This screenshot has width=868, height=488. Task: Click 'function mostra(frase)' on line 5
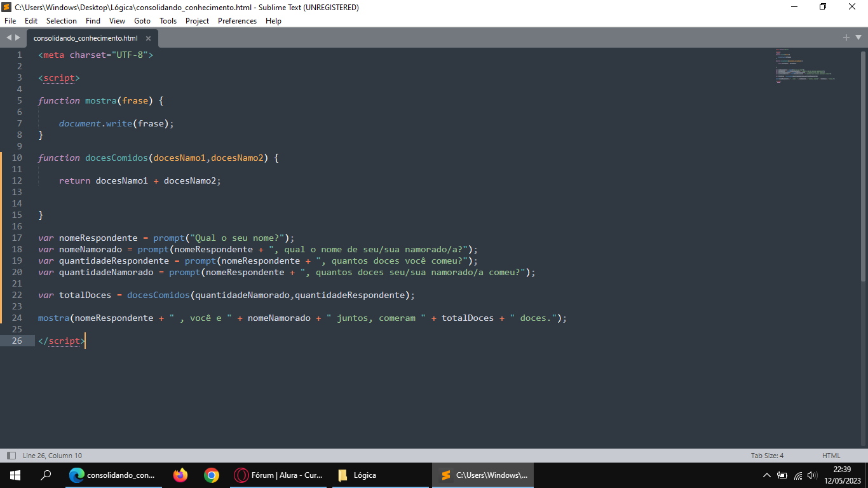[95, 100]
